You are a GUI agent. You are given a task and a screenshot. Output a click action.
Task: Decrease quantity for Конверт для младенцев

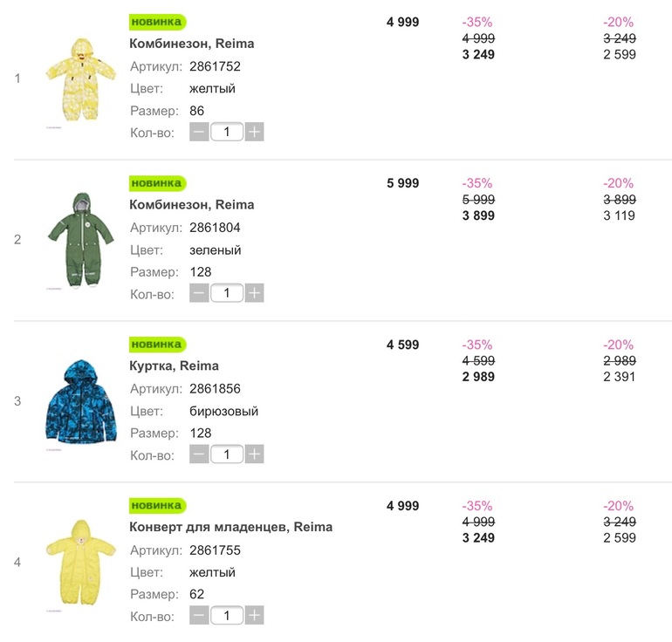pos(199,616)
